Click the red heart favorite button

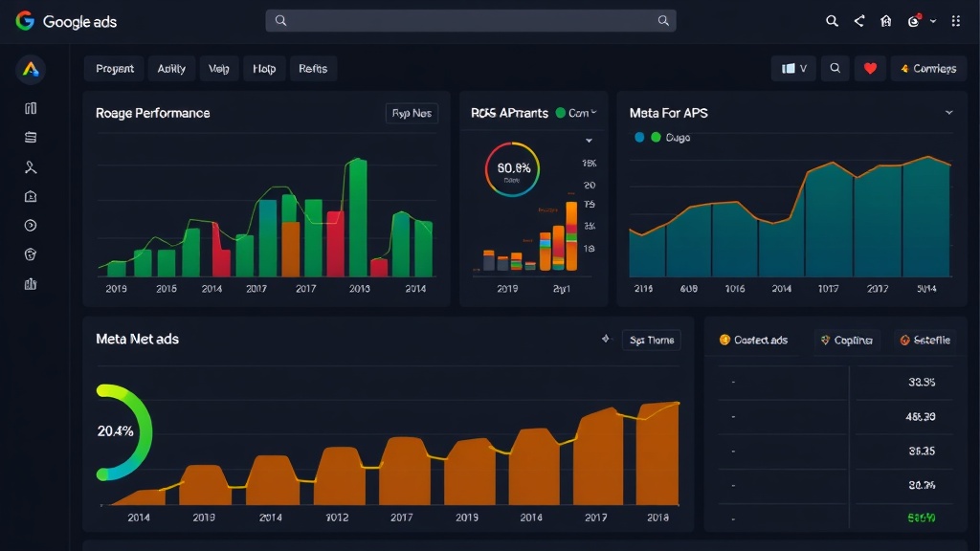click(870, 69)
